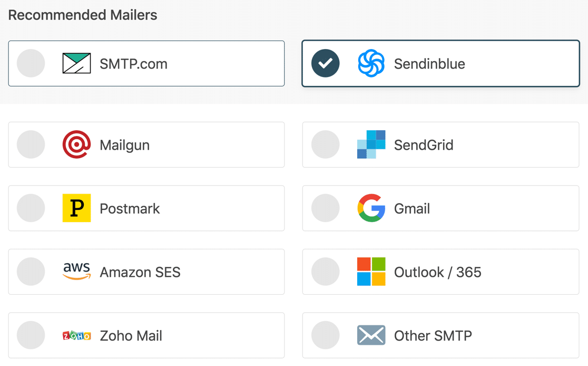Click the Zoho Mail logo
This screenshot has height=366, width=588.
pos(77,335)
